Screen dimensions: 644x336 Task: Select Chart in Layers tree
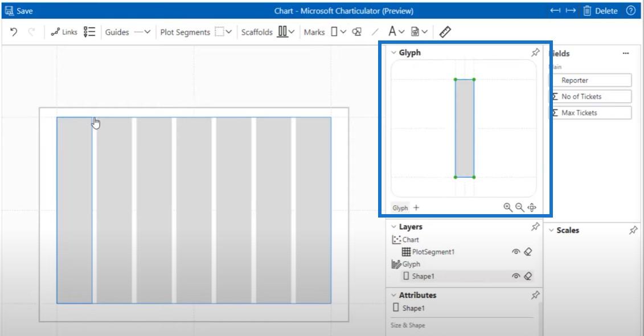pos(405,240)
